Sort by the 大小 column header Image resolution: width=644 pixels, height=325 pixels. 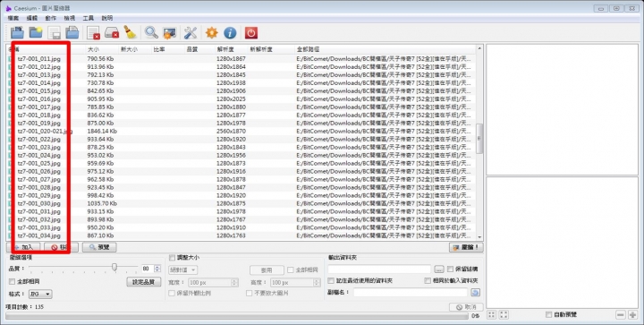coord(93,49)
